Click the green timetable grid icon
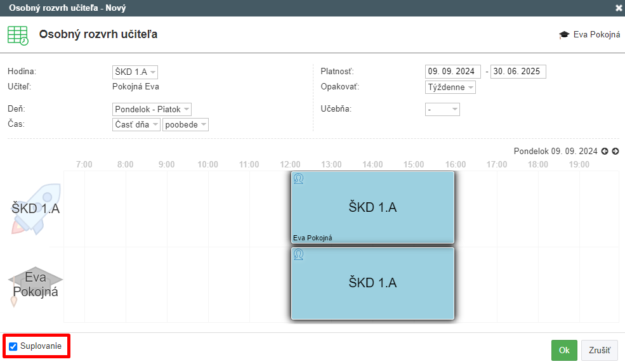 coord(18,36)
